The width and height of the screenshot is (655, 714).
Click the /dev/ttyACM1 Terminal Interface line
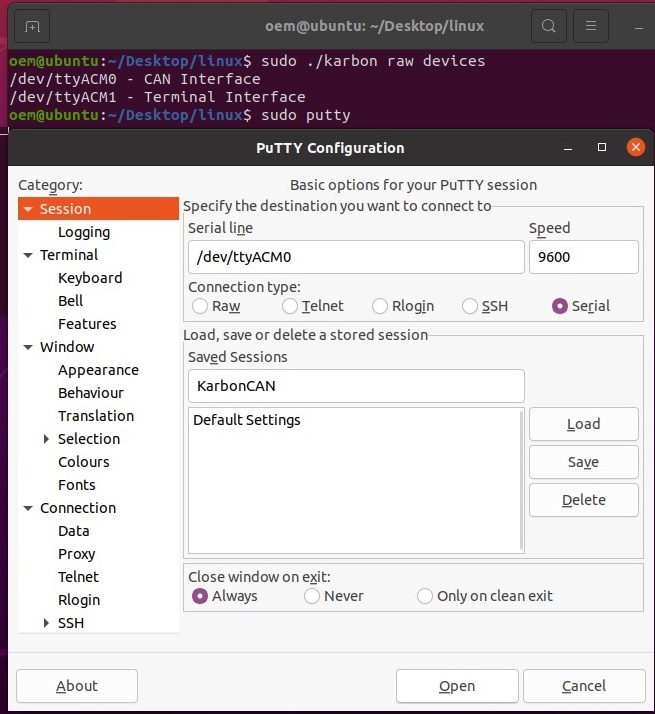pos(158,97)
